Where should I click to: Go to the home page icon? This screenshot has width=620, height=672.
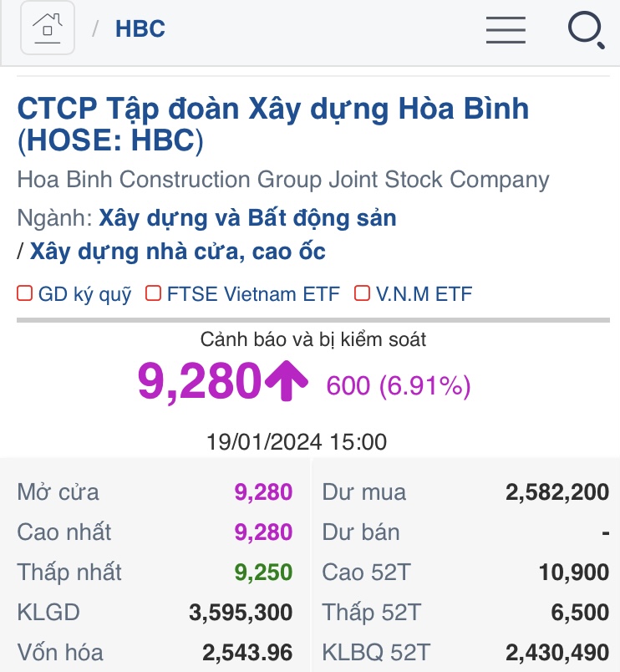(48, 28)
